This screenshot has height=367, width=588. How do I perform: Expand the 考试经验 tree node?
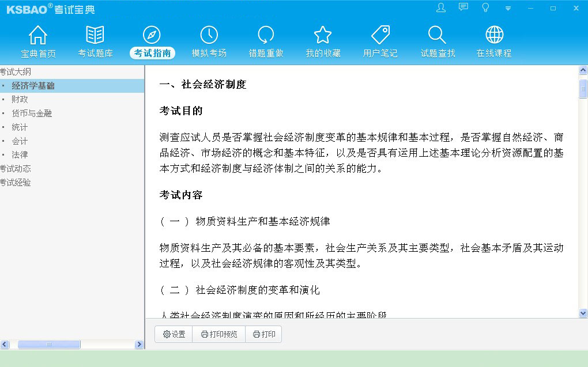tap(16, 183)
